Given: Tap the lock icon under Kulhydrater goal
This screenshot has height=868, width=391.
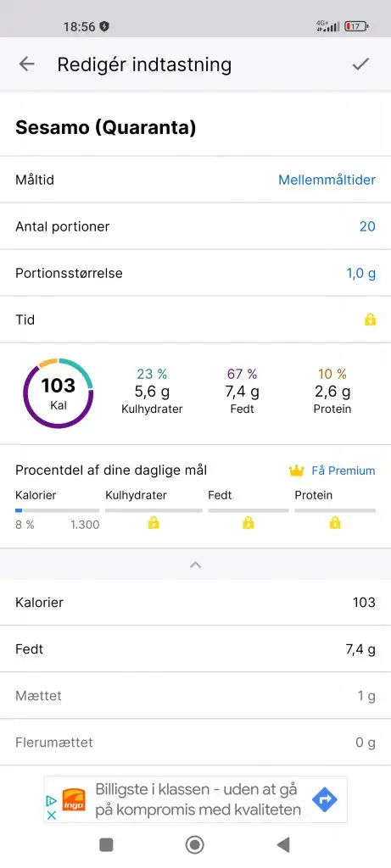Looking at the screenshot, I should coord(154,522).
